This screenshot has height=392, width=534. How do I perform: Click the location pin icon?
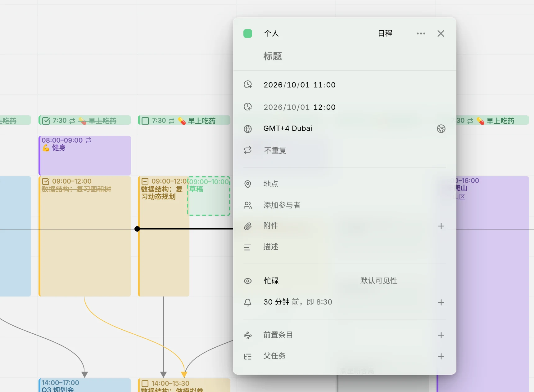click(x=248, y=184)
